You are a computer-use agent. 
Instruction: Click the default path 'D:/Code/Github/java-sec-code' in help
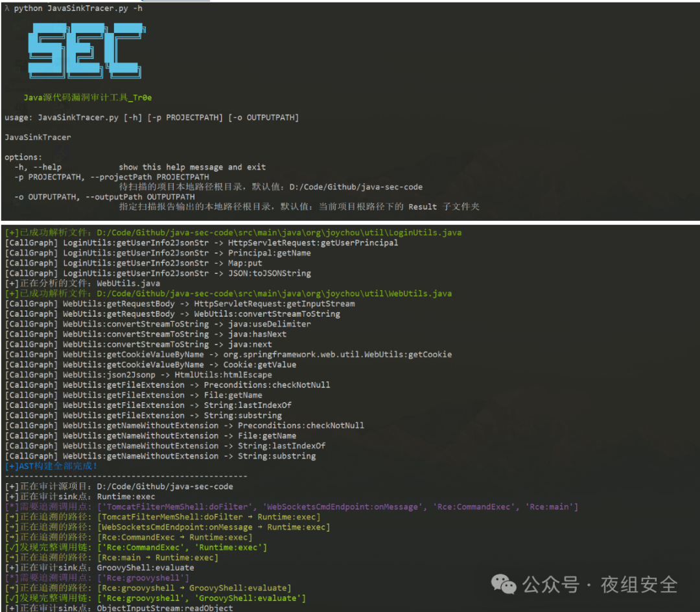pyautogui.click(x=356, y=187)
